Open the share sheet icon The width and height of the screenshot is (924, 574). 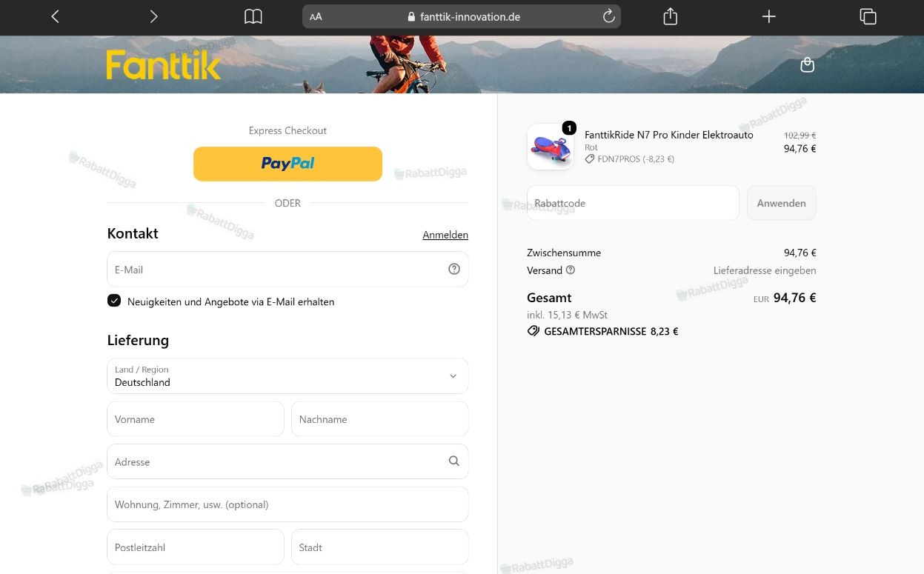(x=671, y=16)
